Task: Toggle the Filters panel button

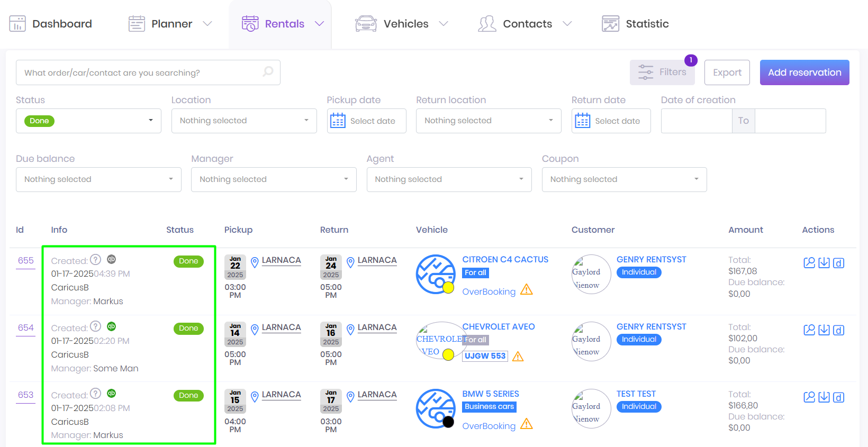Action: click(x=662, y=72)
